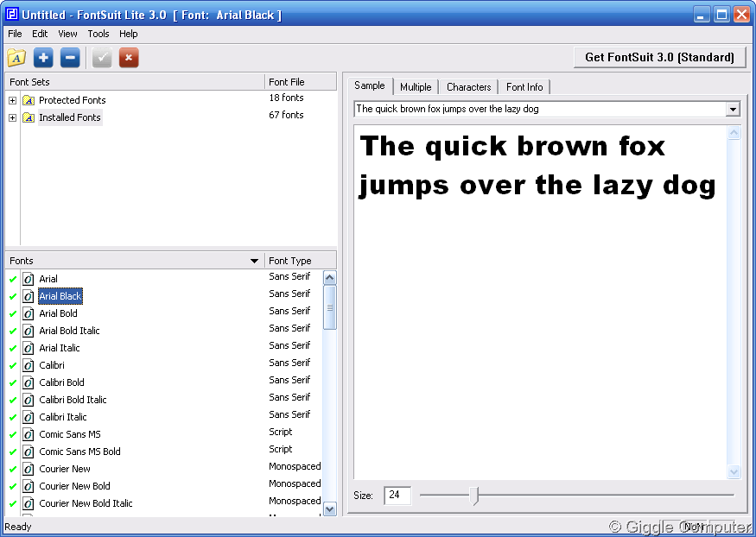
Task: Click the font file icon beside Arial Black
Action: point(29,296)
